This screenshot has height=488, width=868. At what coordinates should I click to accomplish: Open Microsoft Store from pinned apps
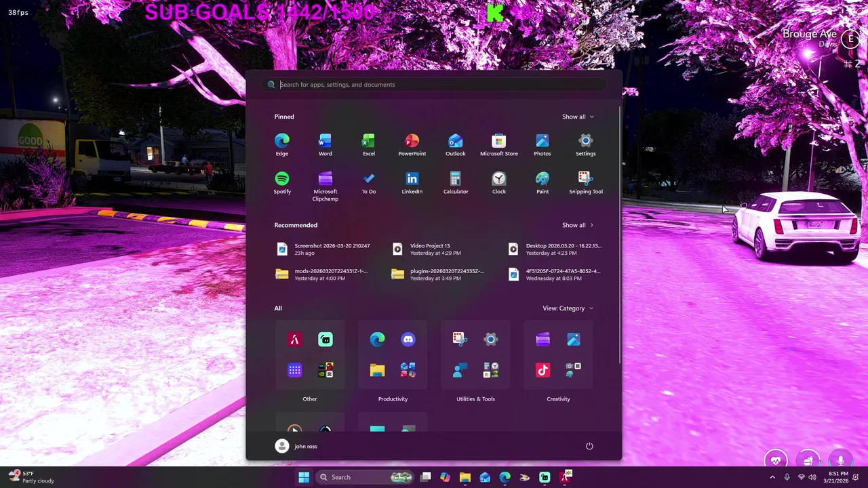[499, 144]
